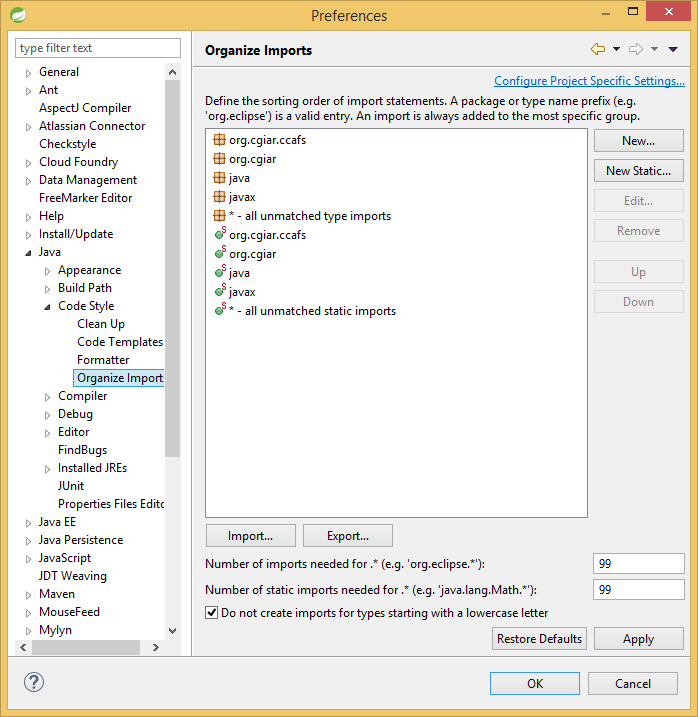The height and width of the screenshot is (717, 698).
Task: Expand the Java EE tree node
Action: pyautogui.click(x=28, y=523)
